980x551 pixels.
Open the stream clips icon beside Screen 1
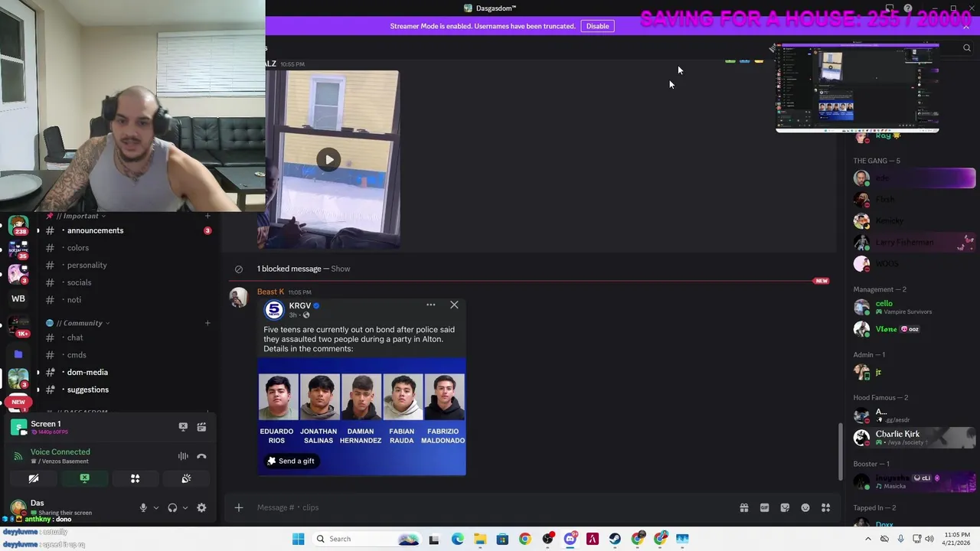pyautogui.click(x=201, y=427)
